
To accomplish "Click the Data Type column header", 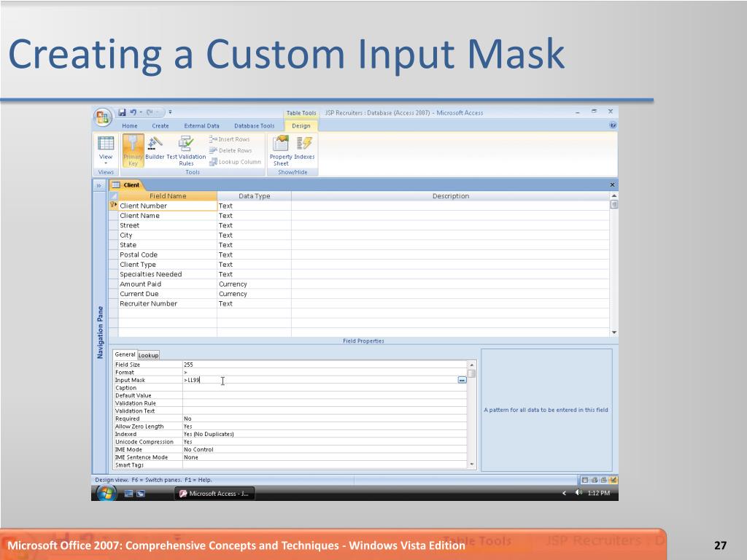I will (x=254, y=195).
